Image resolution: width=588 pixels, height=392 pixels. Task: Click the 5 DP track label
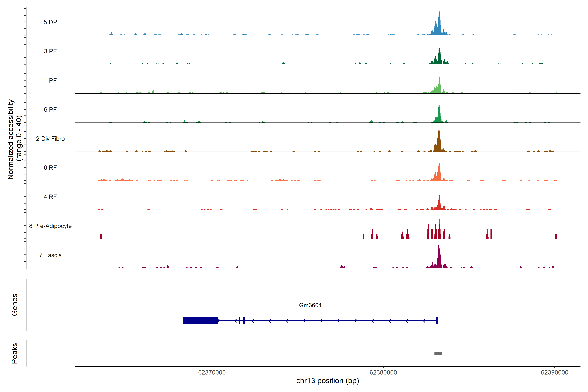50,22
